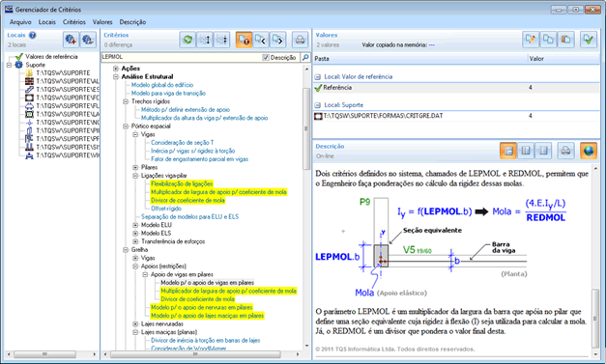The image size is (606, 364).
Task: Collapse the Ligações viga-pilar node
Action: pos(135,176)
